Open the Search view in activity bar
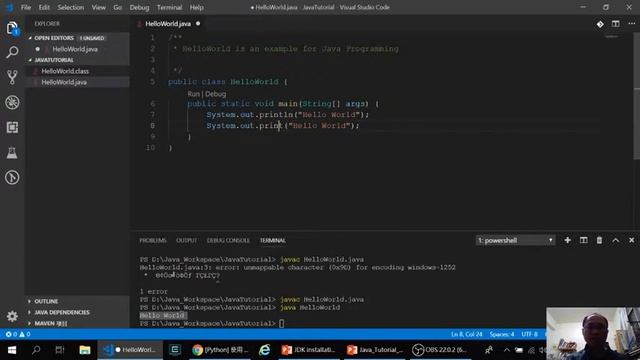This screenshot has height=360, width=640. tap(12, 52)
